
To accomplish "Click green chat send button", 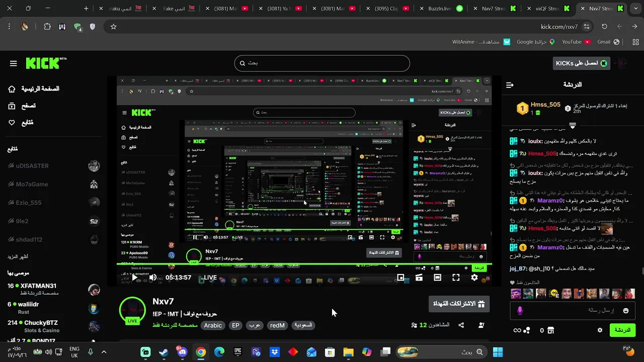I will [x=622, y=330].
